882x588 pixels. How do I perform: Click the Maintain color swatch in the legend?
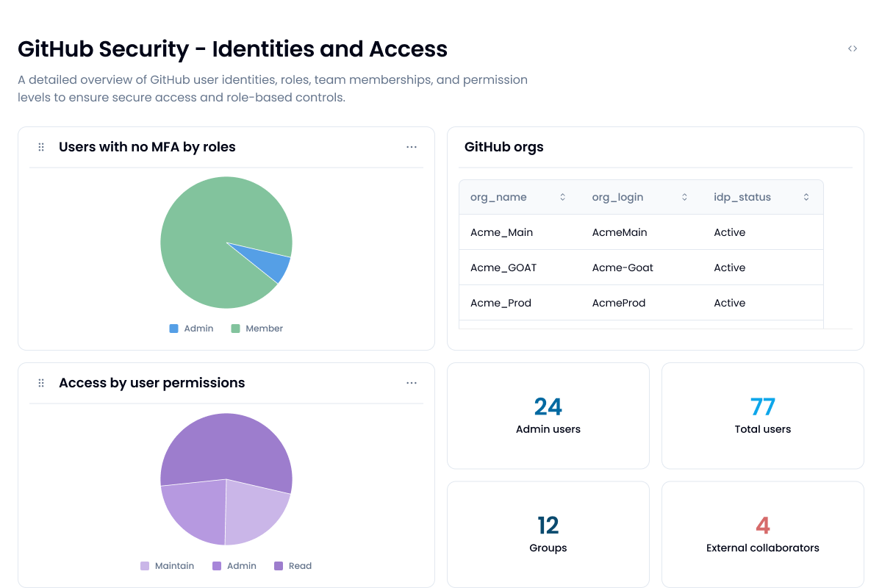[x=145, y=566]
